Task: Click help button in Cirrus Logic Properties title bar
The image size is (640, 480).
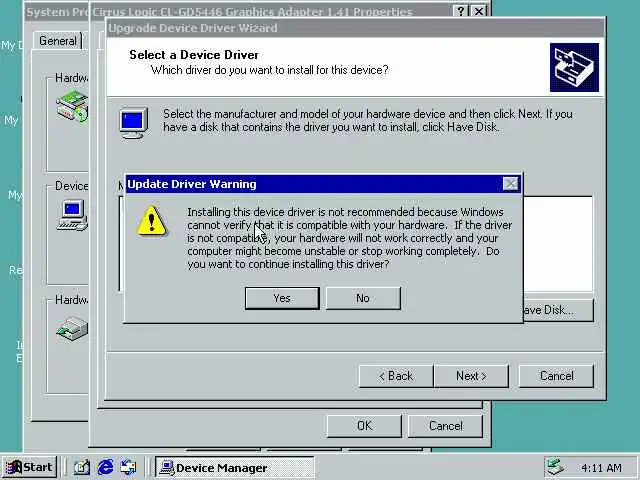Action: click(x=461, y=11)
